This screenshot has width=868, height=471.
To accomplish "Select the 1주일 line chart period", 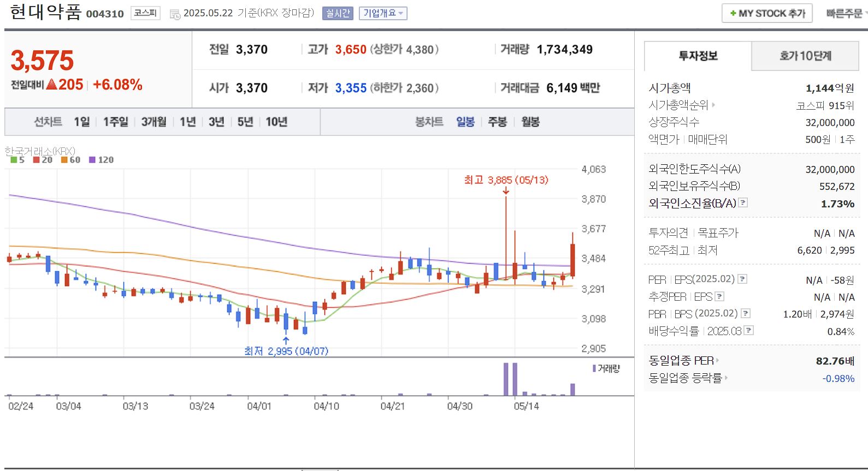I will 116,122.
